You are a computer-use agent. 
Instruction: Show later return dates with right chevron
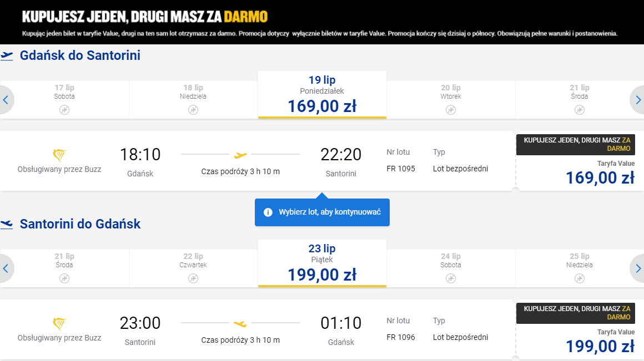638,268
